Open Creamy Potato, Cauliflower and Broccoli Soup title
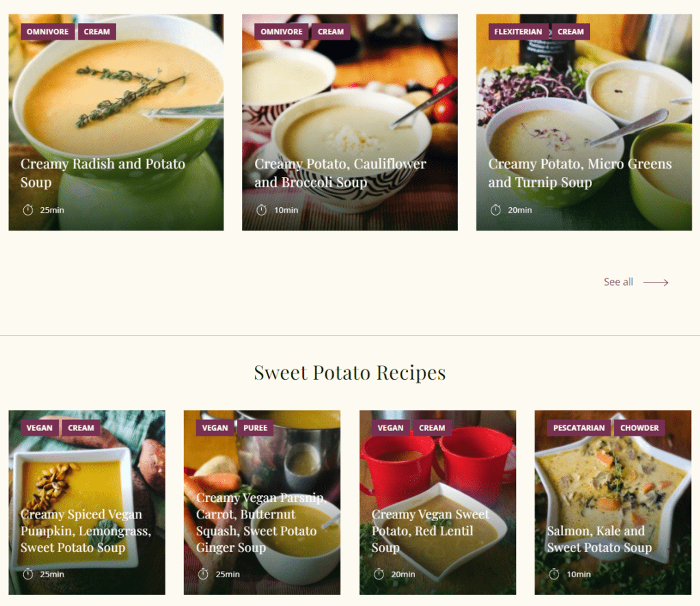Viewport: 700px width, 606px height. tap(340, 173)
